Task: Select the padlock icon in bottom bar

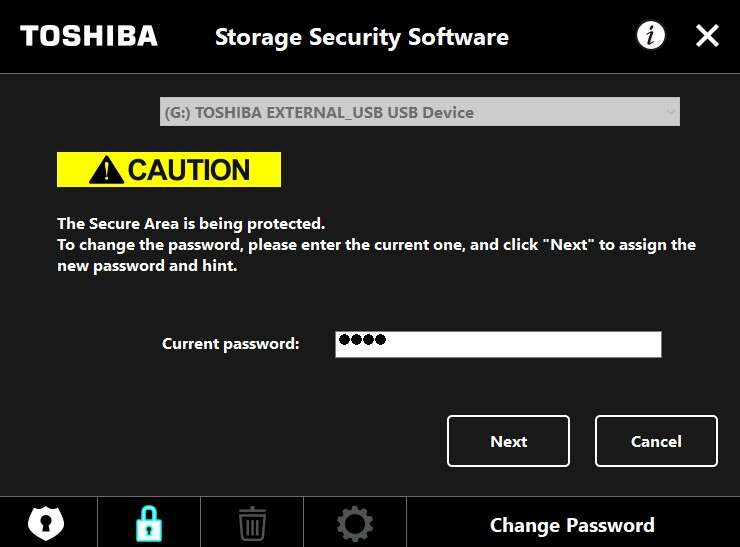Action: tap(148, 523)
